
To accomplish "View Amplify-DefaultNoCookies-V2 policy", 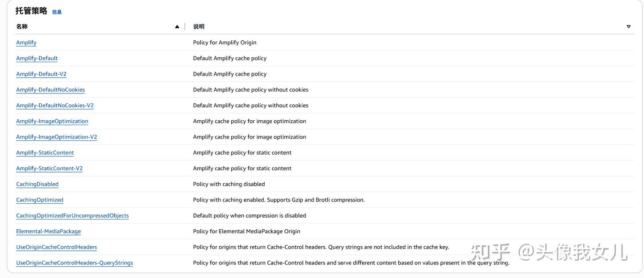I will (55, 105).
